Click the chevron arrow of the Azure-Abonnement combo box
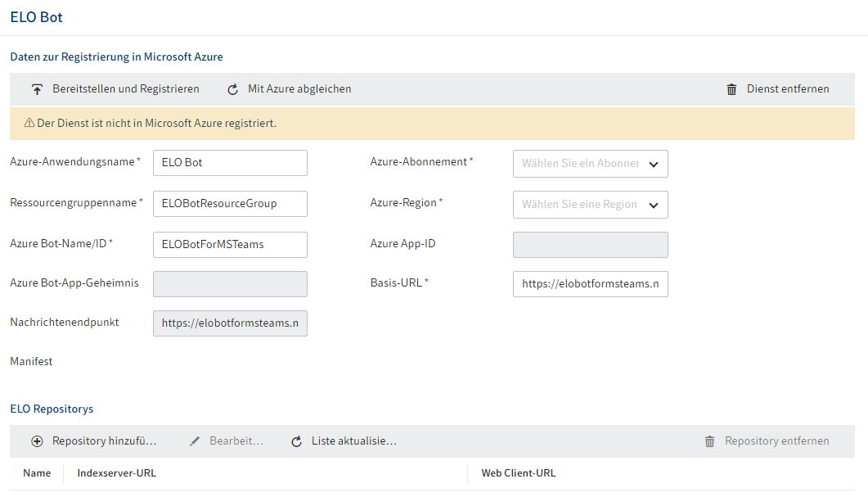 (653, 164)
